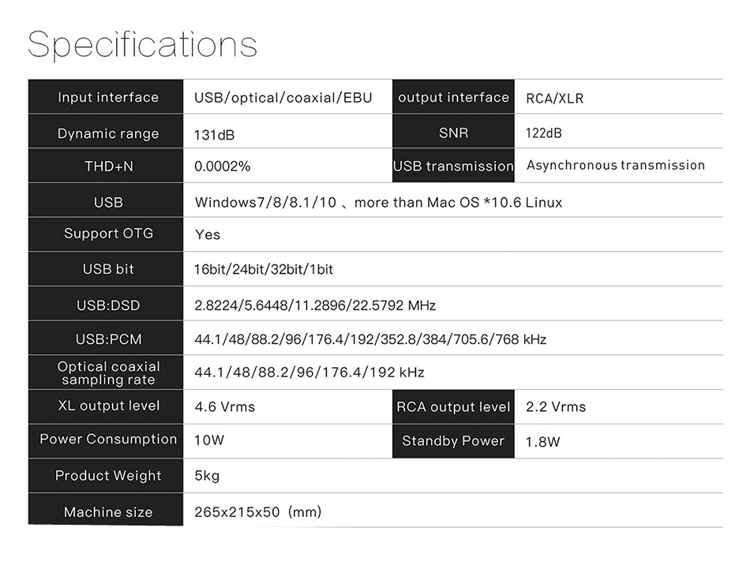Viewport: 750px width, 566px height.
Task: Select the 0.0002% value
Action: 222,166
